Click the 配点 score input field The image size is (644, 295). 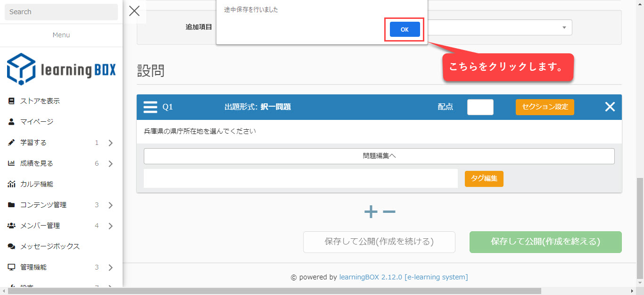(x=480, y=107)
